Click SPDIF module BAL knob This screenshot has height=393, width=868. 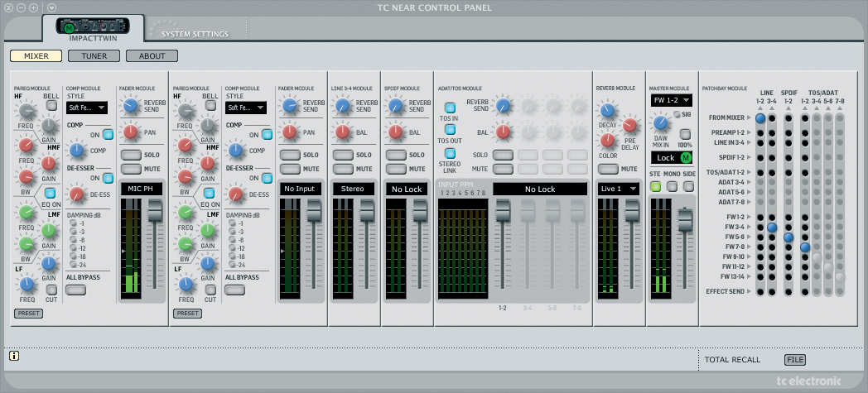395,132
